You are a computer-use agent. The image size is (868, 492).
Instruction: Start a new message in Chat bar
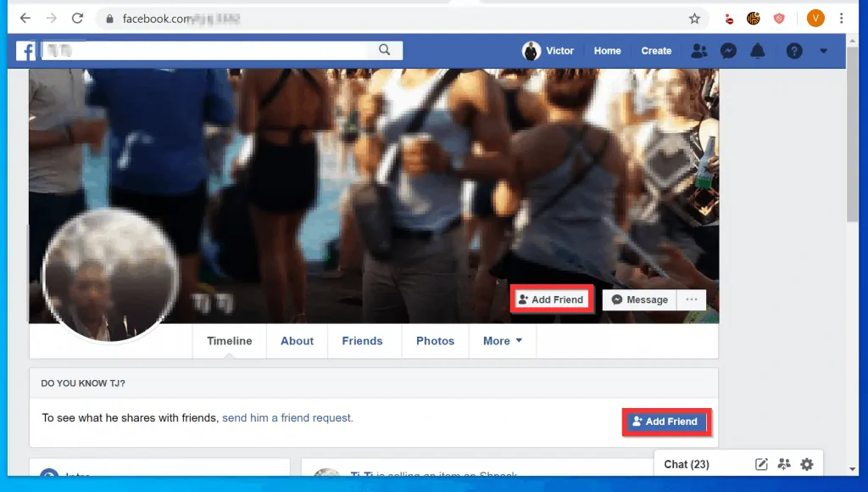[761, 464]
